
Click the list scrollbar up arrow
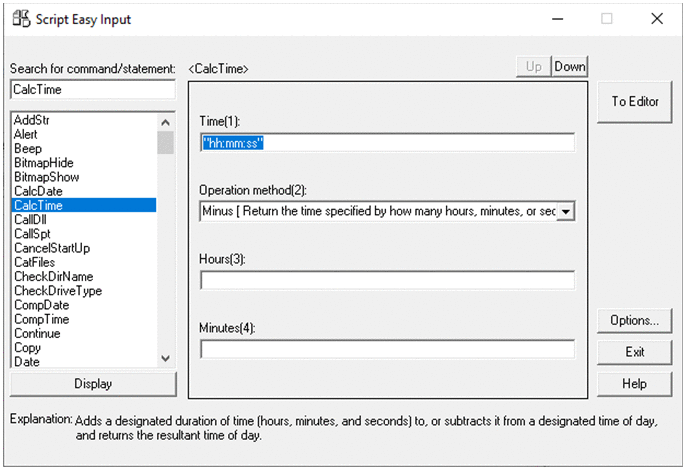tap(166, 122)
